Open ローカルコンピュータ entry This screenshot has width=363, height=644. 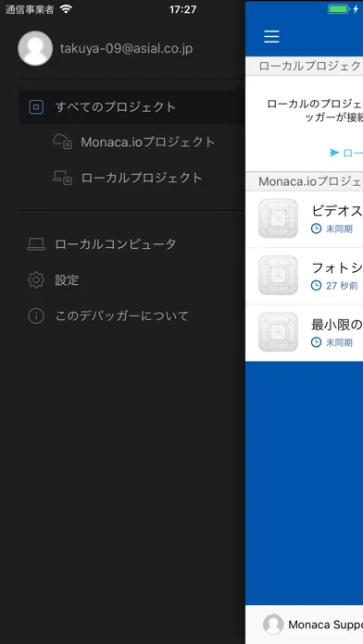[131, 244]
